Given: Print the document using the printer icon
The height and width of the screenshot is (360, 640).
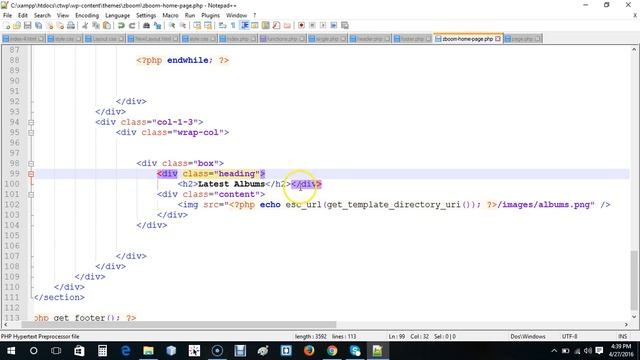Looking at the screenshot, I should pyautogui.click(x=71, y=25).
